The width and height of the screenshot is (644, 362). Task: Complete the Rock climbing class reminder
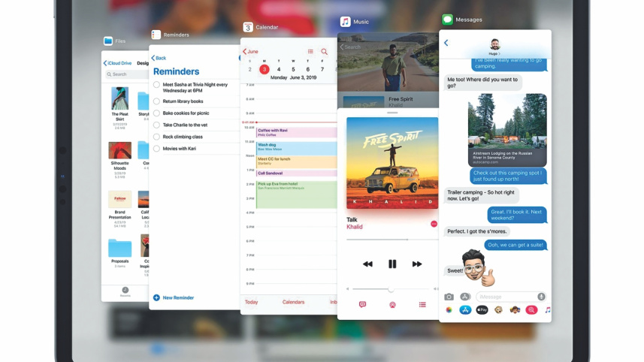click(x=156, y=137)
